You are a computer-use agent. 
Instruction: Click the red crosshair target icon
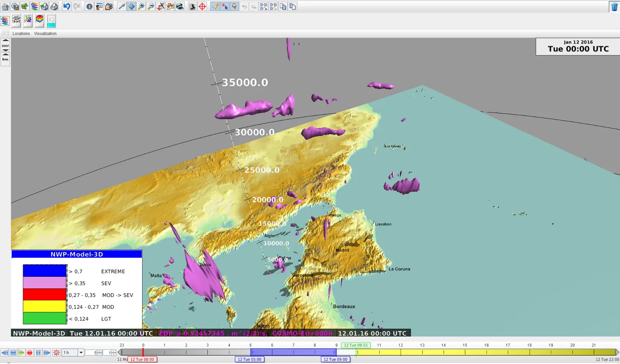click(x=203, y=7)
